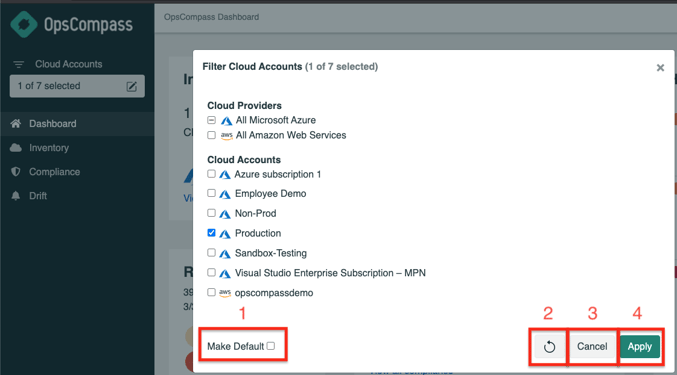Close the Filter Cloud Accounts dialog
The image size is (677, 375).
click(660, 68)
